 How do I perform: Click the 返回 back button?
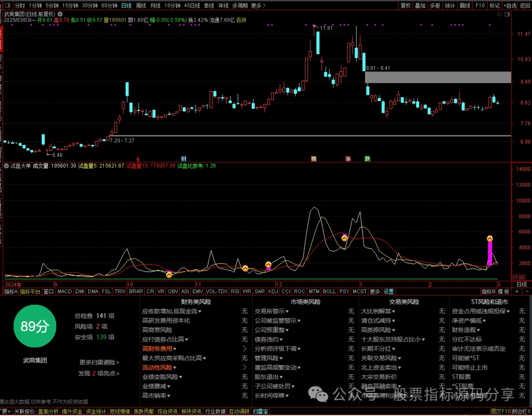(525, 5)
